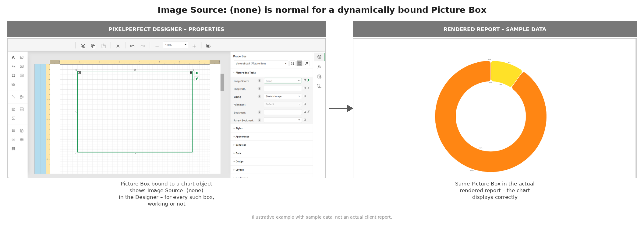Viewport: 644px width, 225px height.
Task: Click the Delete (X) icon in the toolbar
Action: (118, 46)
